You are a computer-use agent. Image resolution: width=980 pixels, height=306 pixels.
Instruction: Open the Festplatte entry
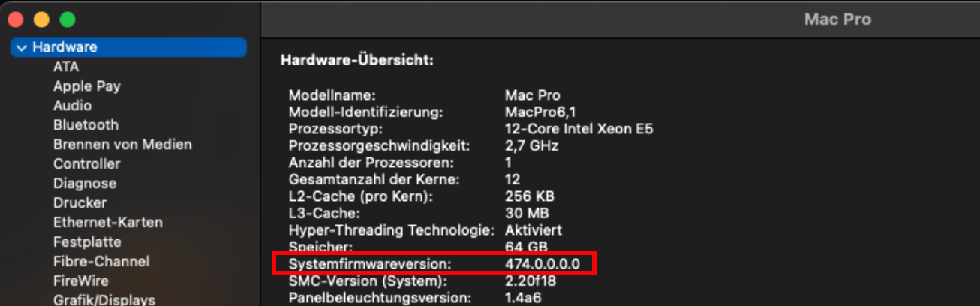click(87, 242)
